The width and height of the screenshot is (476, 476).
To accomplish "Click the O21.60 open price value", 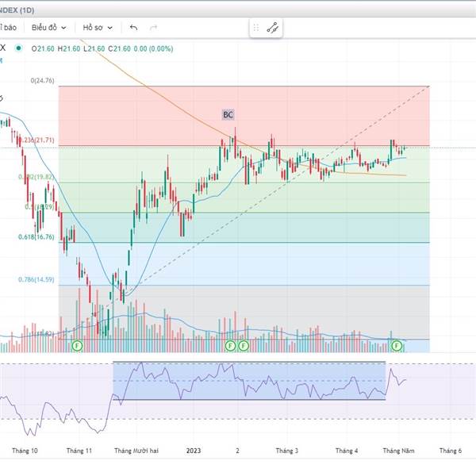I will pyautogui.click(x=43, y=48).
